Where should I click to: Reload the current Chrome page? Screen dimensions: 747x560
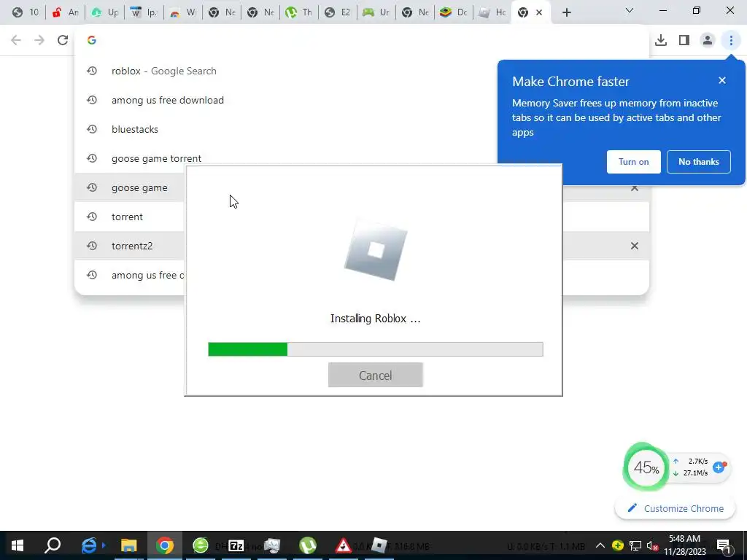[63, 40]
